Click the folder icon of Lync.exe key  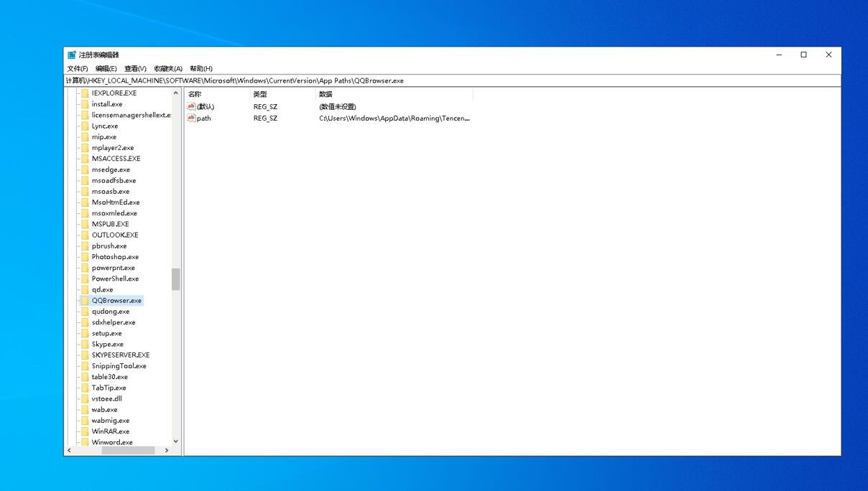pyautogui.click(x=85, y=126)
